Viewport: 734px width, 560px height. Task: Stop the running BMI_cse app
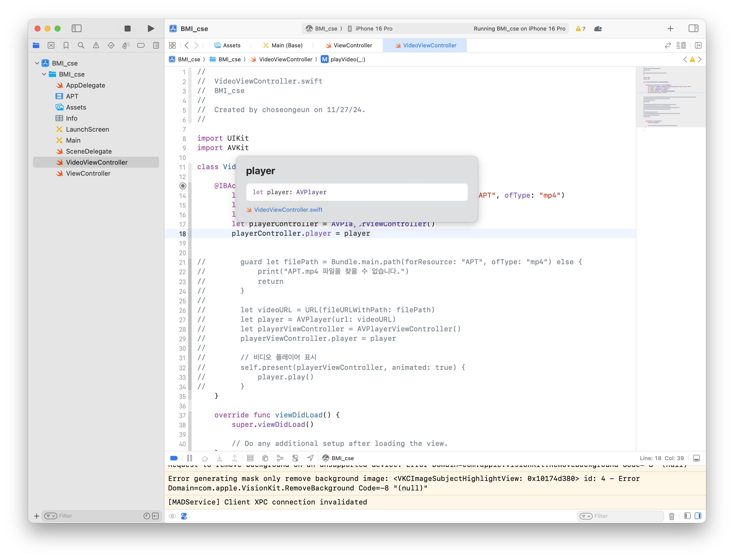(127, 29)
